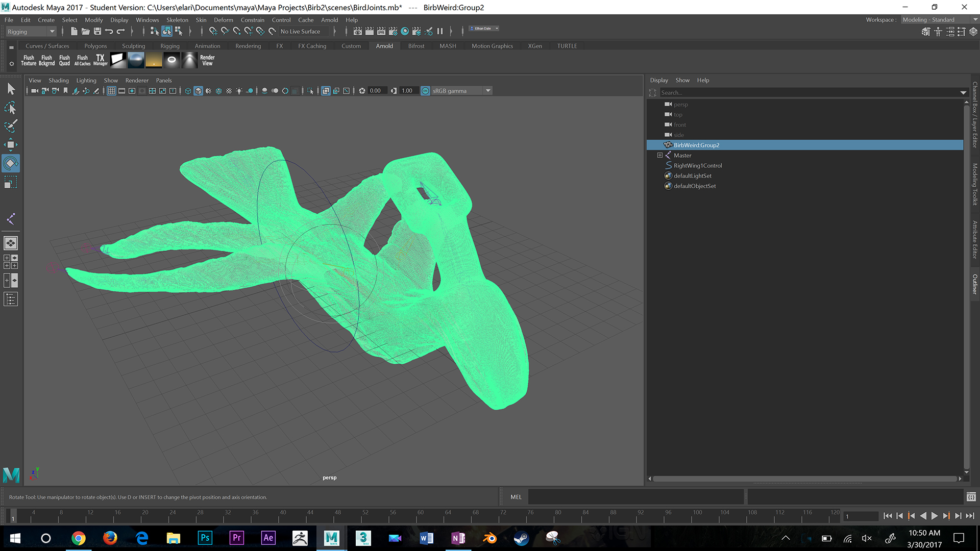Pick the Scale tool
Screen dimensions: 980x551
11,182
